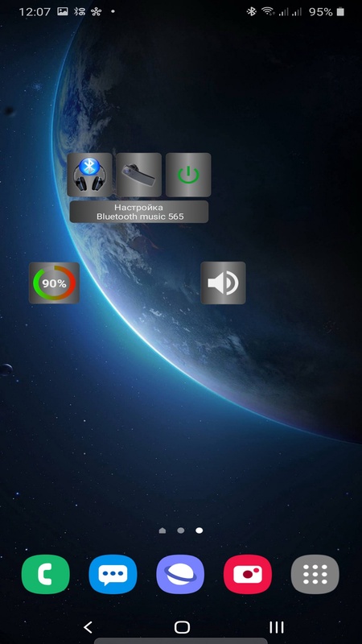Tap the Home navigation button
This screenshot has height=644, width=362.
pyautogui.click(x=182, y=627)
